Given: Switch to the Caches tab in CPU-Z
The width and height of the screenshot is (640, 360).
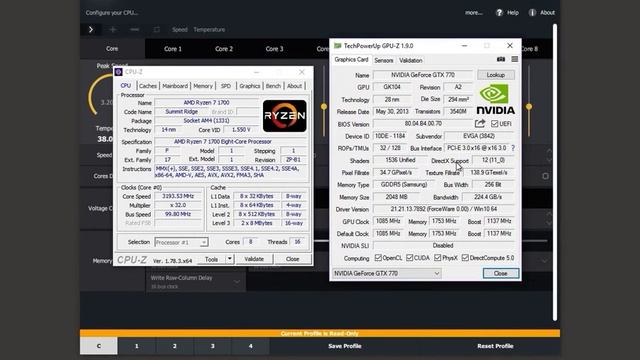Looking at the screenshot, I should click(x=148, y=86).
